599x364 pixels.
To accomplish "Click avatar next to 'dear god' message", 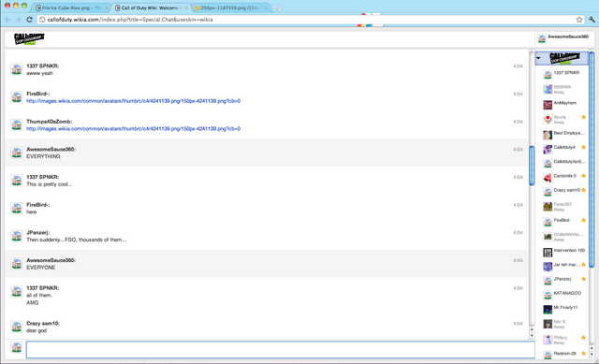I will coord(17,327).
